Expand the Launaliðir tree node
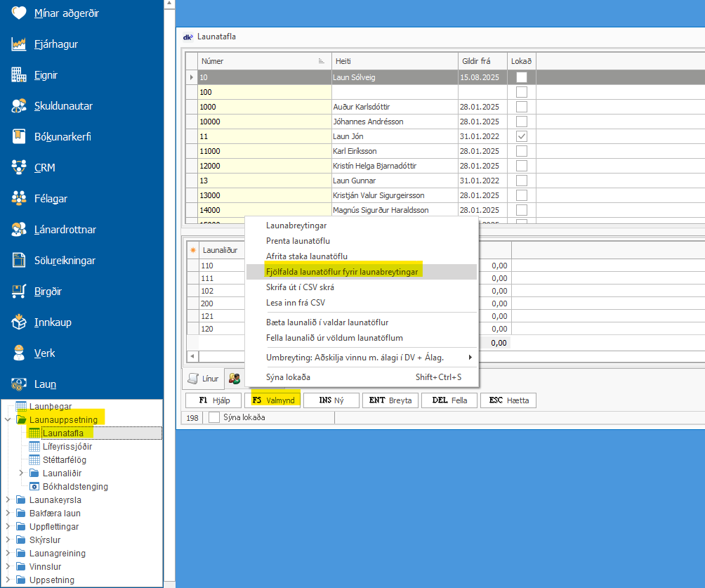 pos(21,473)
